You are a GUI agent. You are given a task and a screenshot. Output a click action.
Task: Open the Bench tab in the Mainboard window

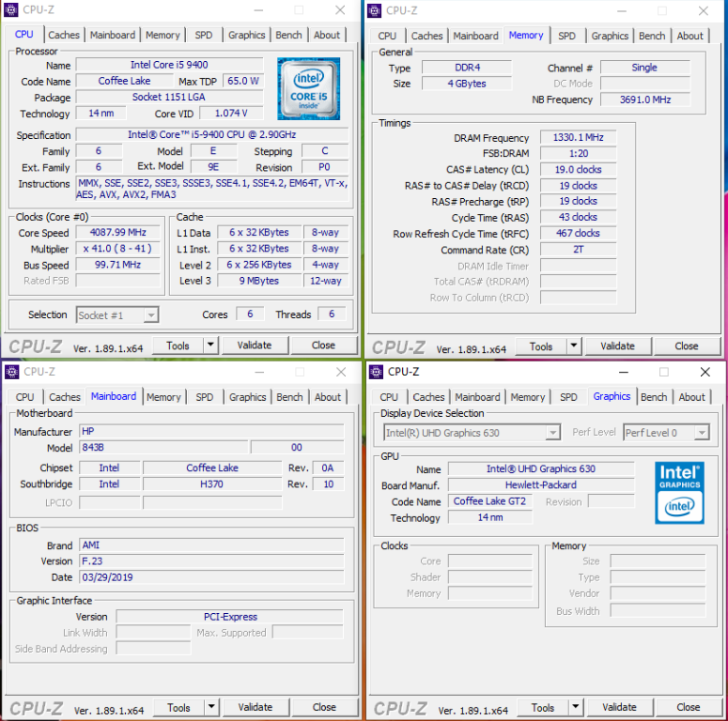289,397
